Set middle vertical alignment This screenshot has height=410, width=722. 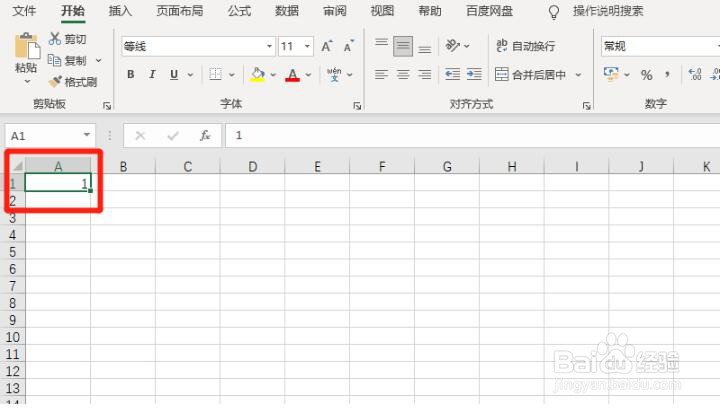403,46
